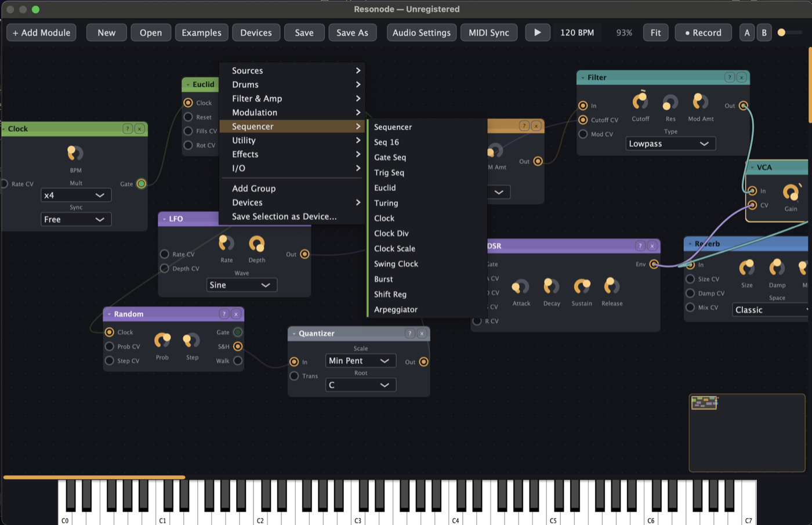Click the vertical scrollbar at right edge
Screen dimensions: 812x525
[810, 85]
